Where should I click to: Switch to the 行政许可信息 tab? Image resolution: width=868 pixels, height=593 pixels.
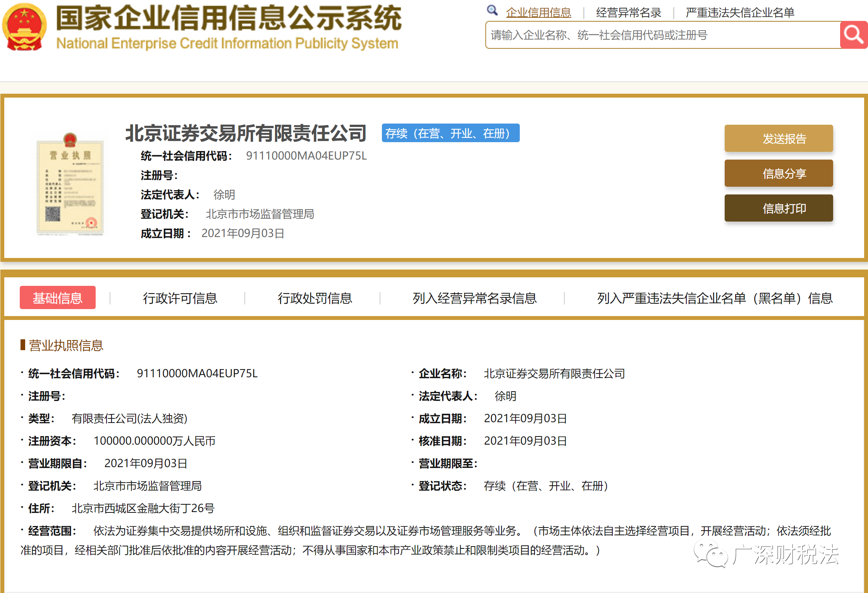pos(180,298)
